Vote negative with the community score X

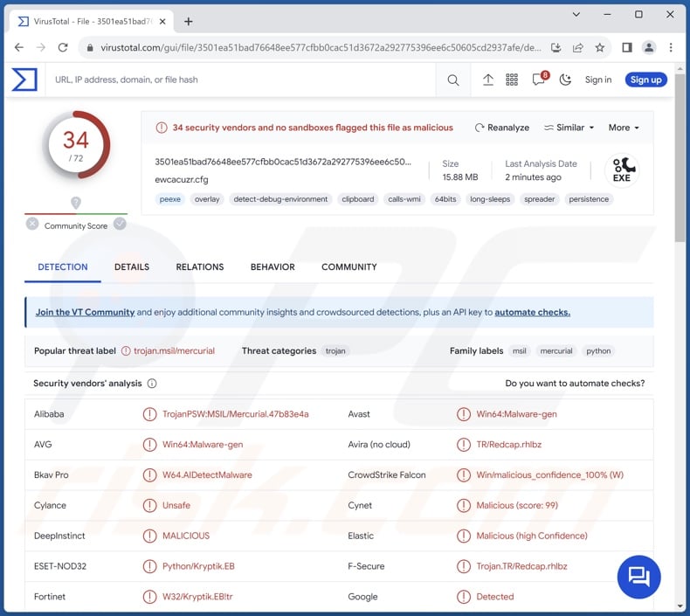click(32, 224)
